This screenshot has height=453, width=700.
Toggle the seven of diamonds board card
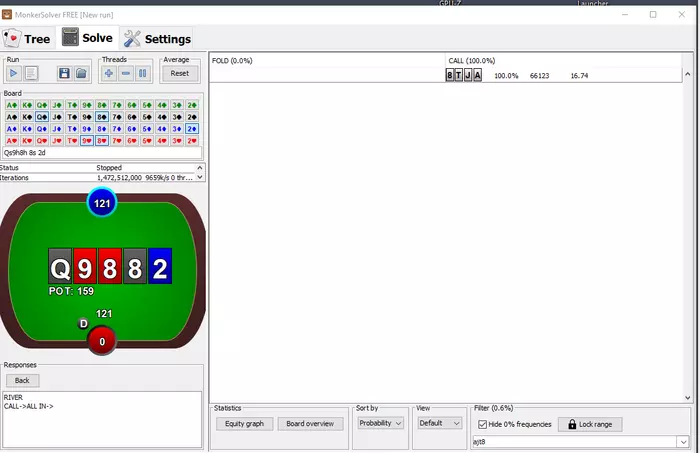(117, 129)
